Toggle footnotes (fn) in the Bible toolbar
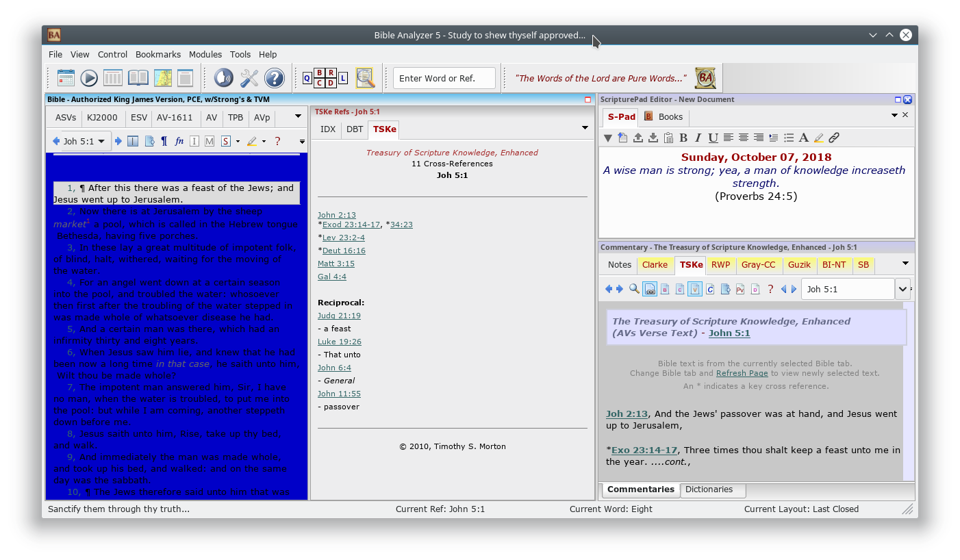Image resolution: width=960 pixels, height=560 pixels. tap(179, 141)
